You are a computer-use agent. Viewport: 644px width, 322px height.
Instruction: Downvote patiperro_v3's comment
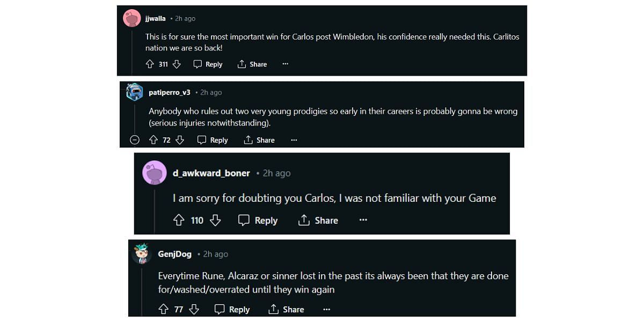click(x=180, y=140)
